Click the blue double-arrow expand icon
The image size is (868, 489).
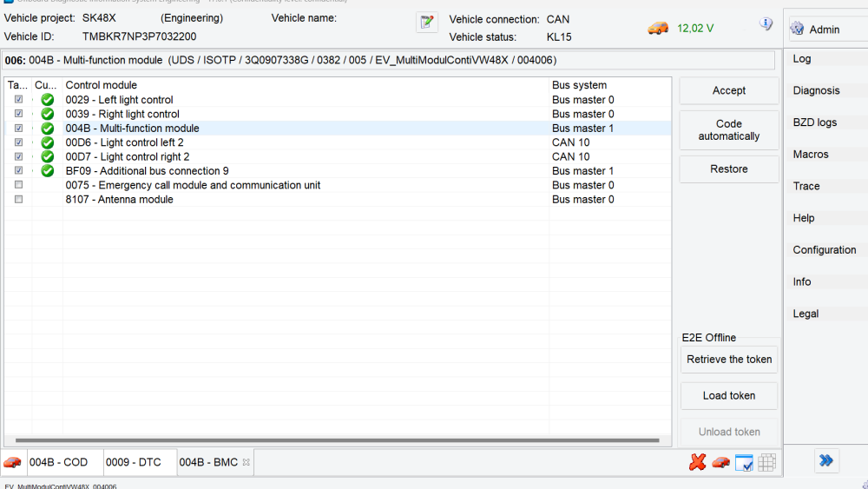826,460
